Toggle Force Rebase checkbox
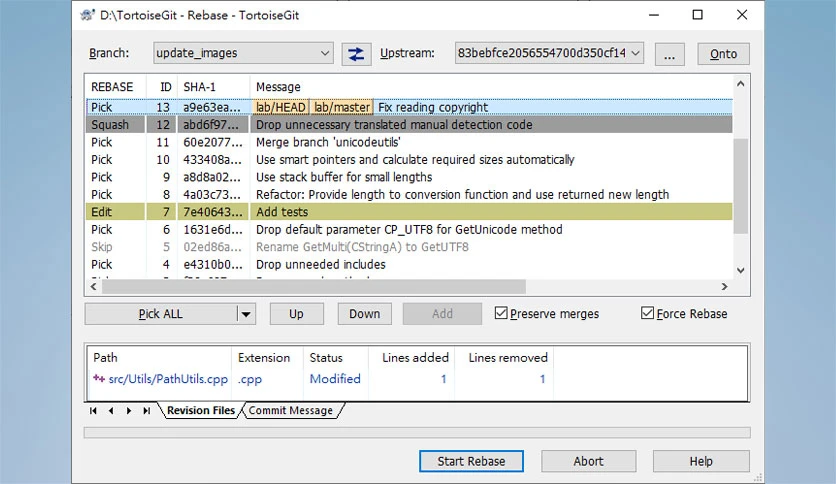Viewport: 836px width, 484px height. point(647,313)
